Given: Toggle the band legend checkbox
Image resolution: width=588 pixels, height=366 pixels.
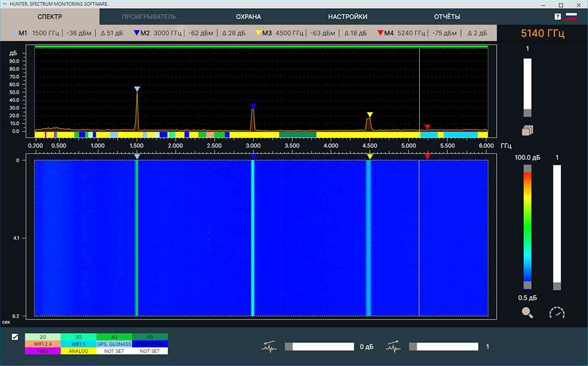Looking at the screenshot, I should pos(15,337).
